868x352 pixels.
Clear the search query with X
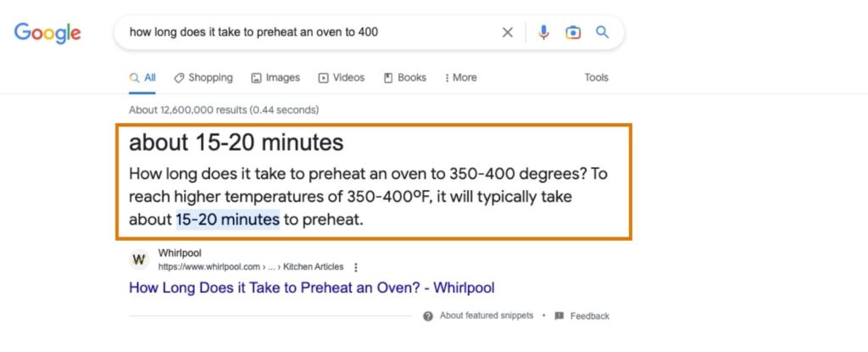[x=508, y=33]
